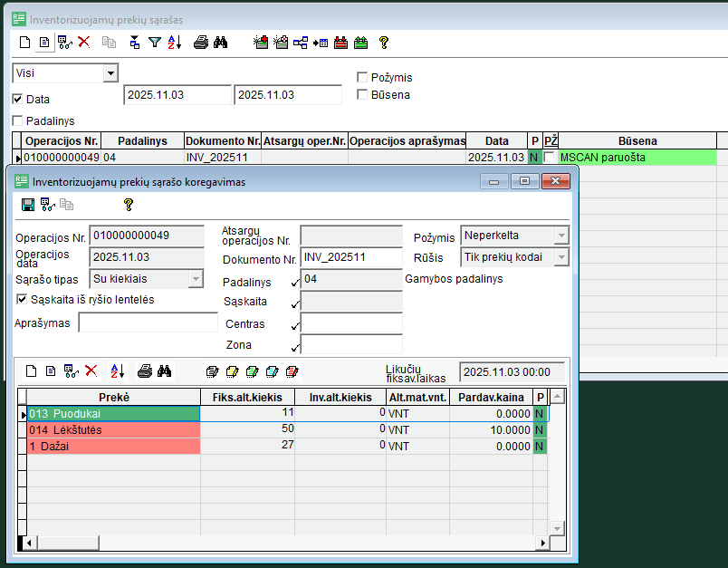The width and height of the screenshot is (728, 568).
Task: Click the yellow question mark help icon in the dialog
Action: 128,206
